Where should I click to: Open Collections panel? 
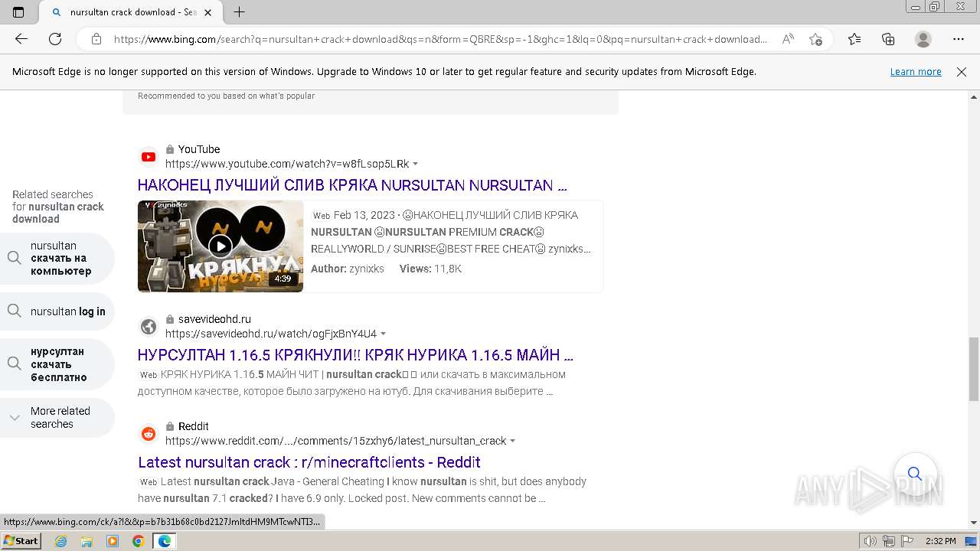click(x=888, y=39)
